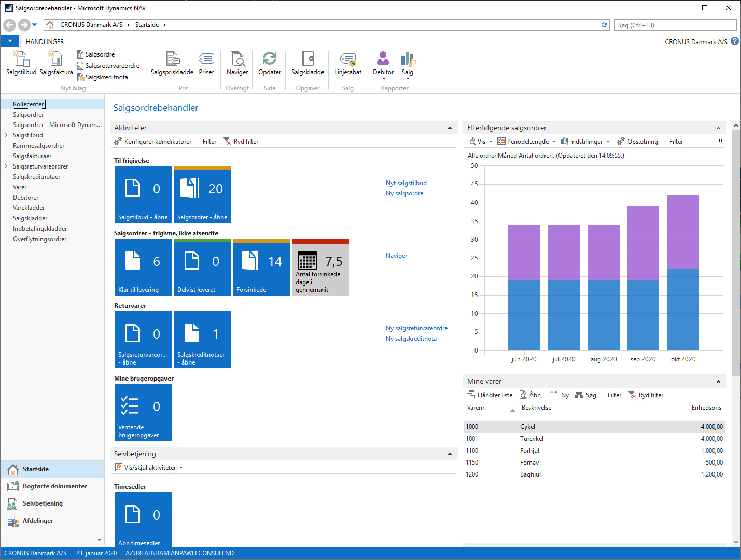Screen dimensions: 741x560
Task: Open the application menu dropdown button
Action: 10,41
